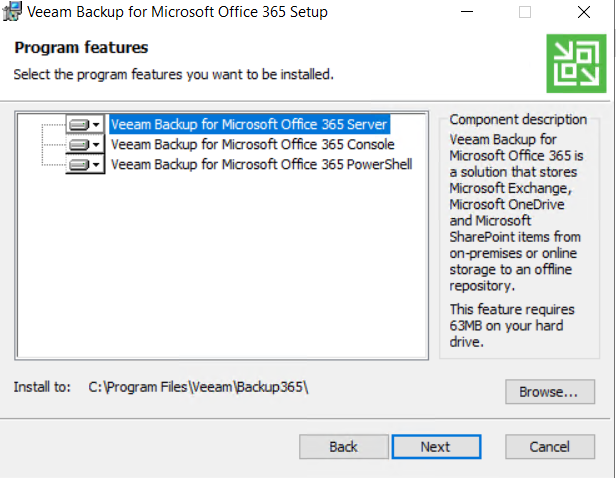Click the C:\Program Files\Veeam\Backup365\ install path
The image size is (616, 481).
click(198, 387)
